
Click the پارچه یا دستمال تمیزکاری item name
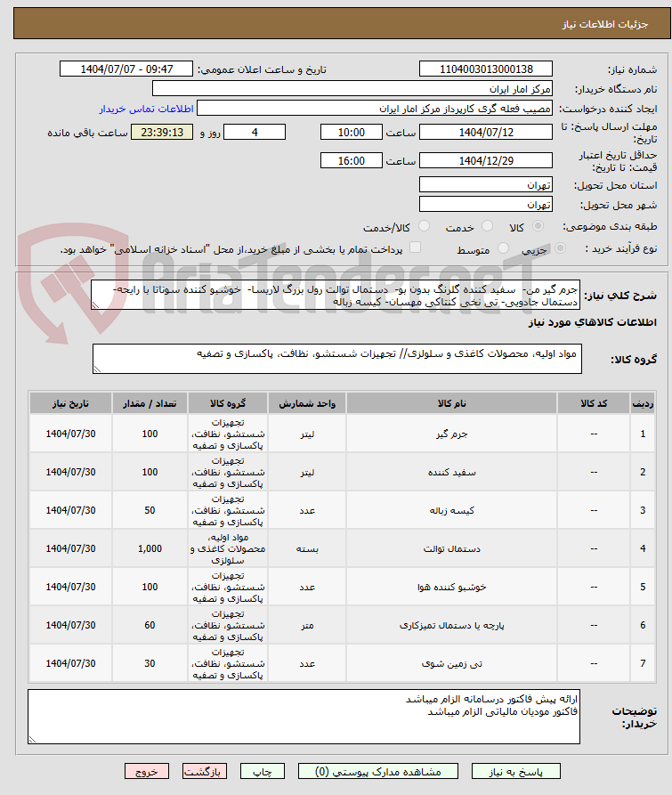[x=451, y=625]
